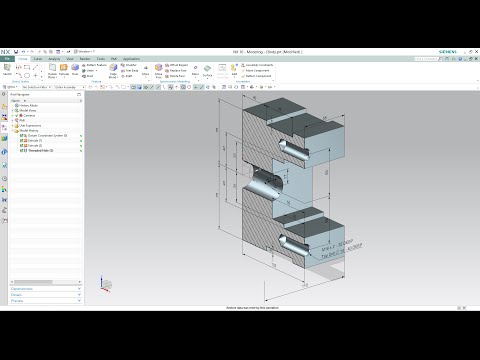The width and height of the screenshot is (480, 360).
Task: Toggle the Threaded Hole (3) feature checkbox
Action: tap(22, 151)
